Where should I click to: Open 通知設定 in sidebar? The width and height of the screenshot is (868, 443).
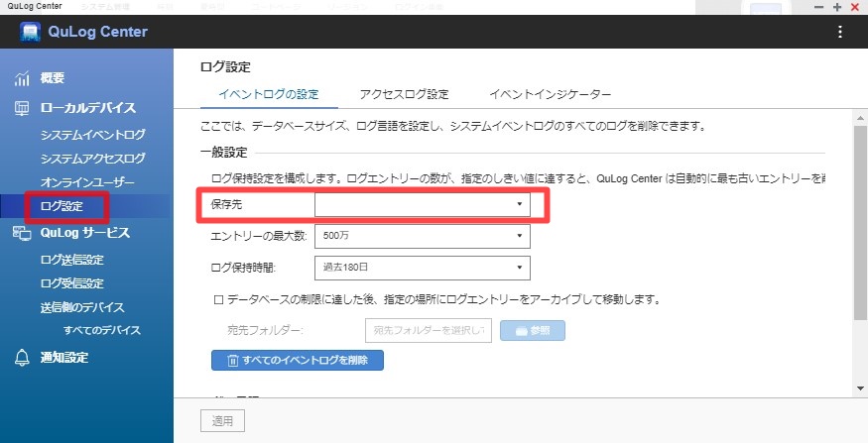click(x=64, y=358)
